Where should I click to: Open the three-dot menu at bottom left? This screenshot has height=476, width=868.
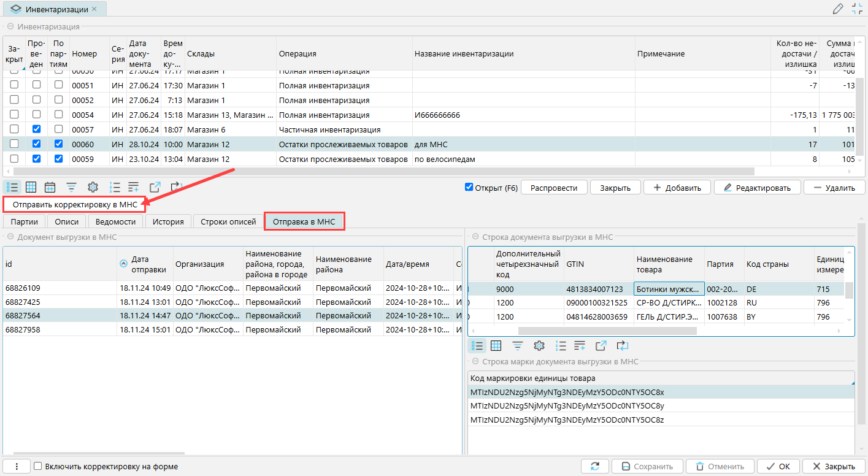[17, 466]
